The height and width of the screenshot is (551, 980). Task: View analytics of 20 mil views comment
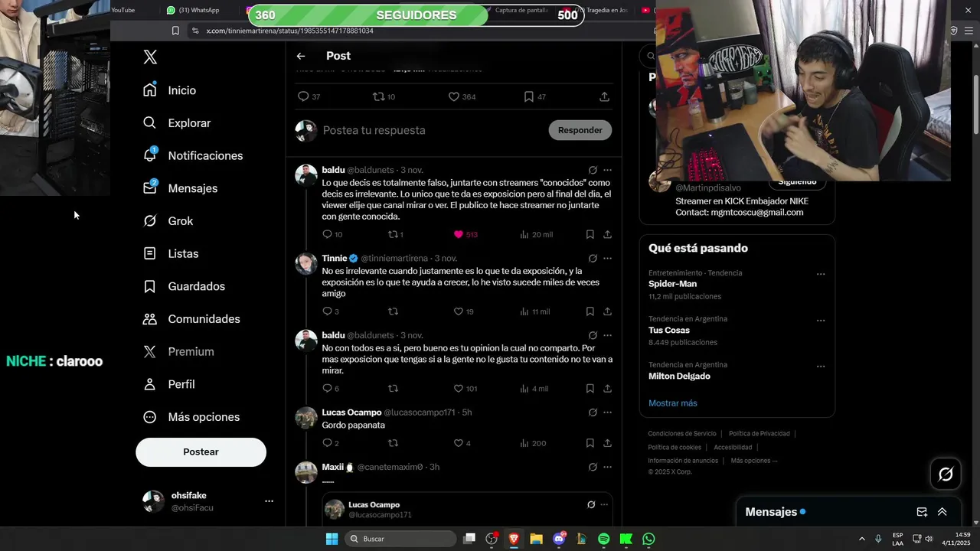point(524,234)
